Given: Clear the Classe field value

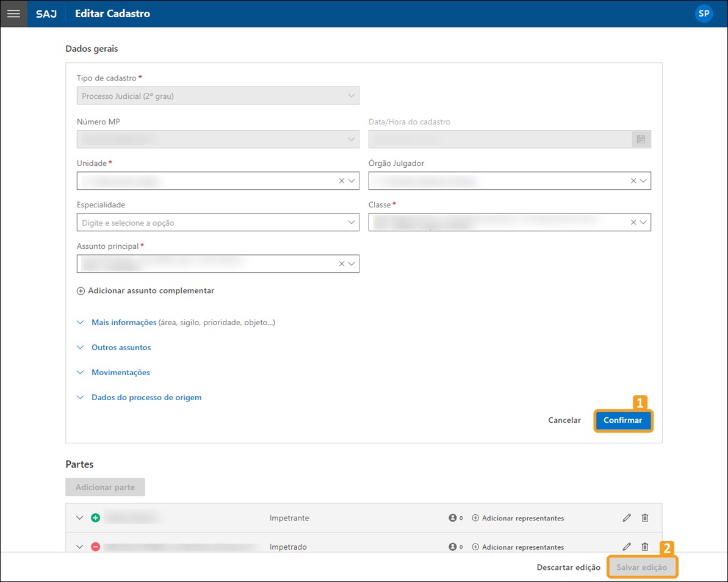Looking at the screenshot, I should (633, 223).
